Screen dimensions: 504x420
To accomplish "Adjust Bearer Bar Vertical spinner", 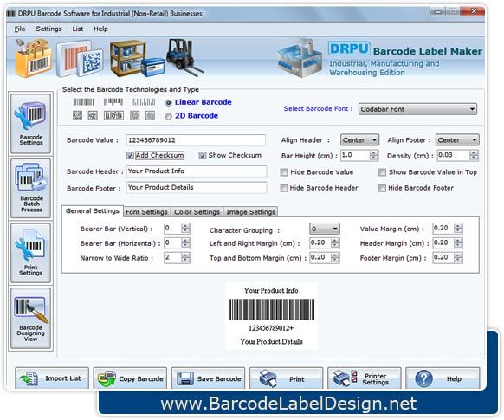I will coord(185,229).
